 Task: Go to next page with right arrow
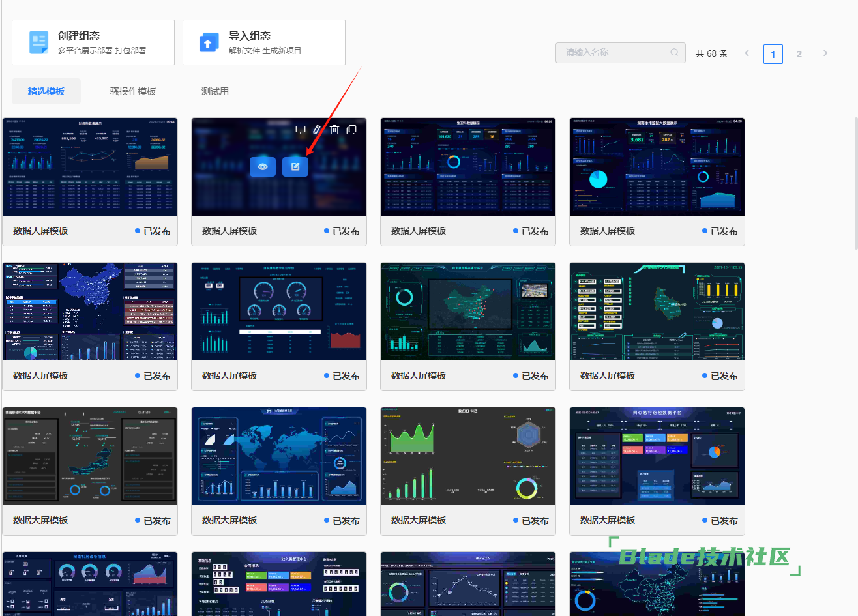(825, 53)
